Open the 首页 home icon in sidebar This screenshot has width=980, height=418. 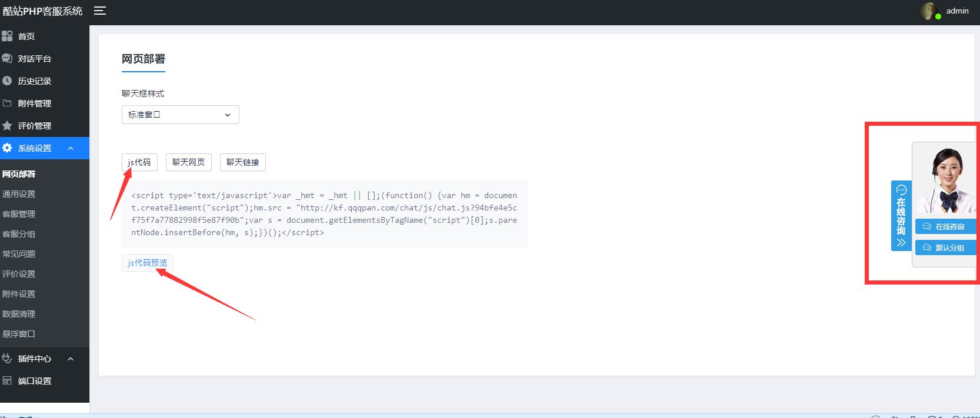coord(7,36)
